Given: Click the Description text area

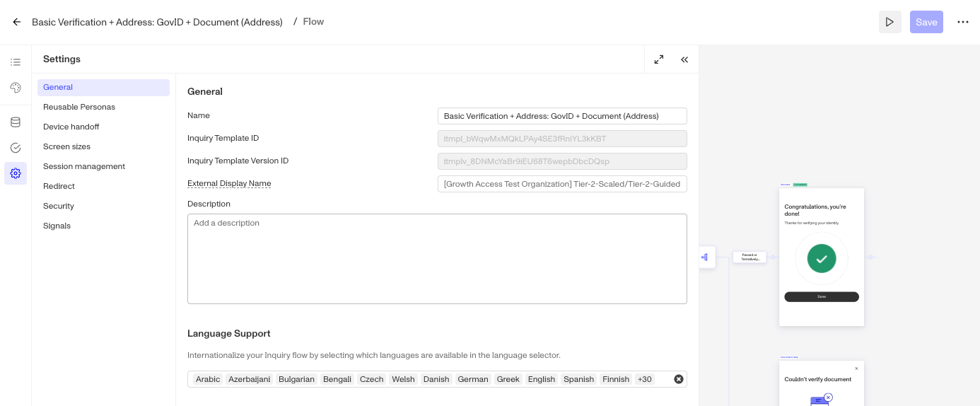Looking at the screenshot, I should (437, 259).
